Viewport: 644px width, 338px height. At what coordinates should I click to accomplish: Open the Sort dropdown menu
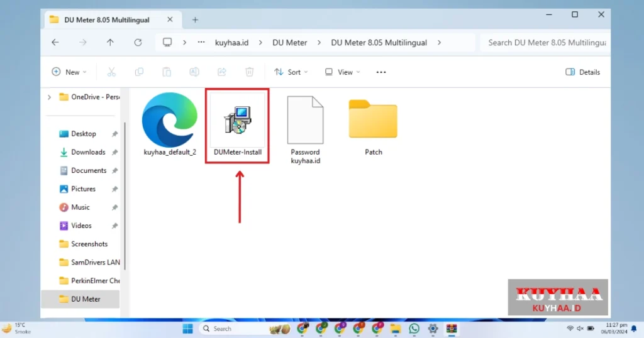(x=291, y=72)
